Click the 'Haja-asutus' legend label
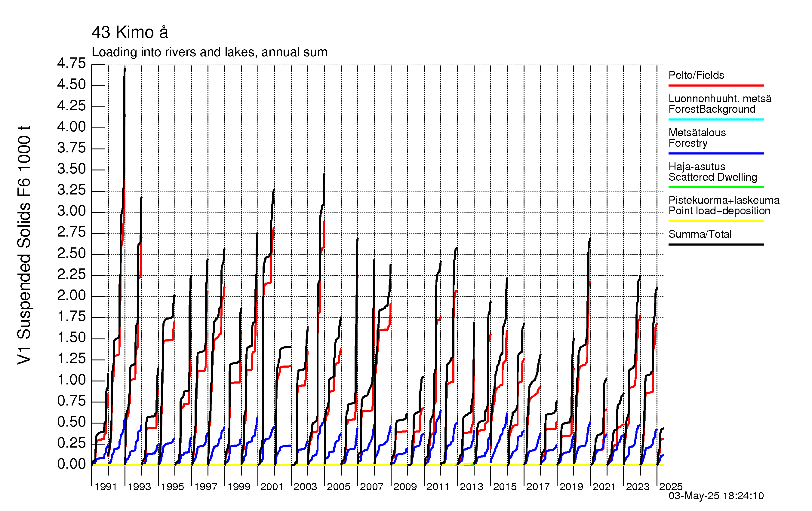This screenshot has height=511, width=812. [x=697, y=167]
